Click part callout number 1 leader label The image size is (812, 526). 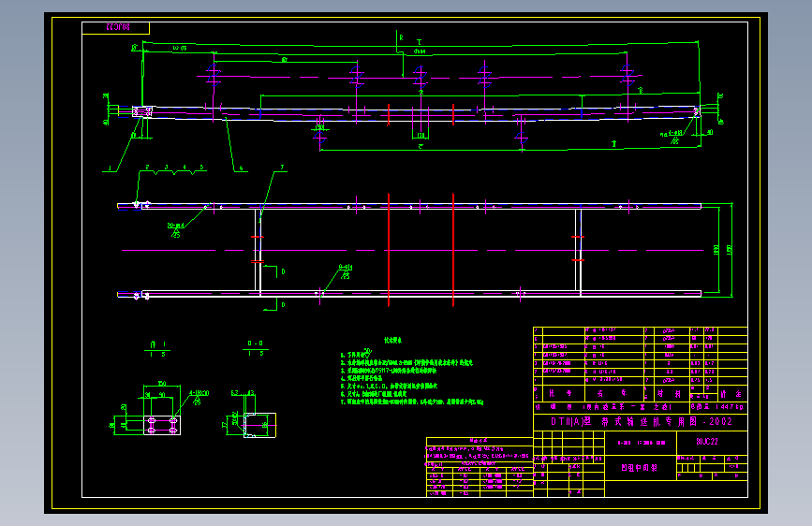coord(110,168)
